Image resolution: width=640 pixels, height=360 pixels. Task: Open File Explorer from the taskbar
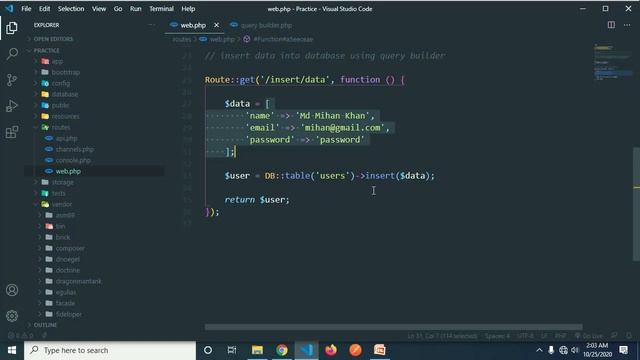click(x=257, y=350)
